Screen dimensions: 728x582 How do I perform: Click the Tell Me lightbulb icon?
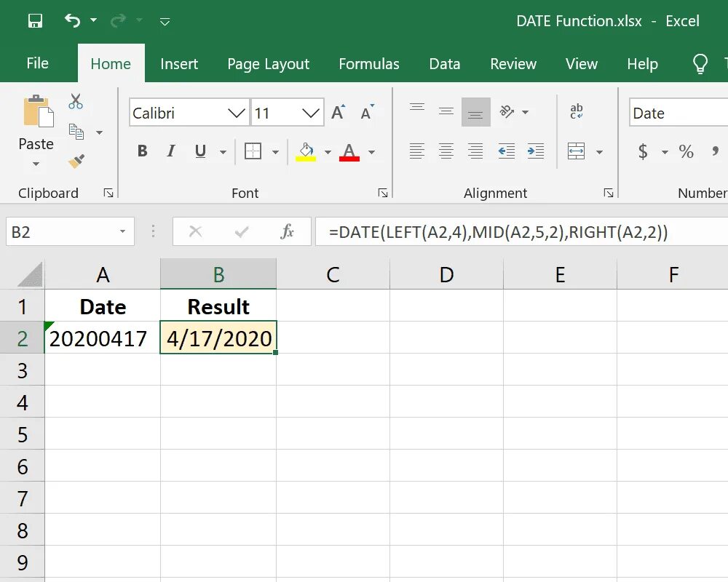pyautogui.click(x=700, y=63)
